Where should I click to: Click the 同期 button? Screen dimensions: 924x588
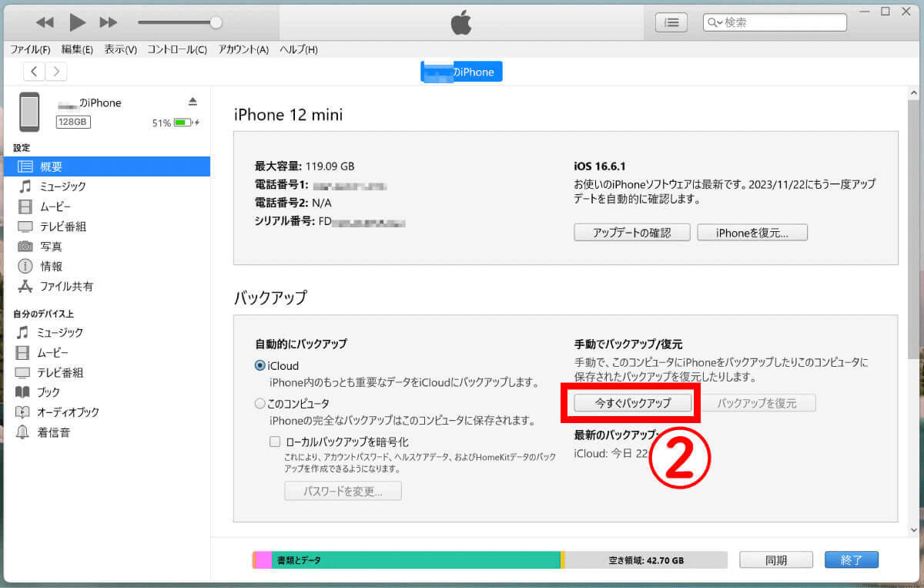(x=776, y=560)
